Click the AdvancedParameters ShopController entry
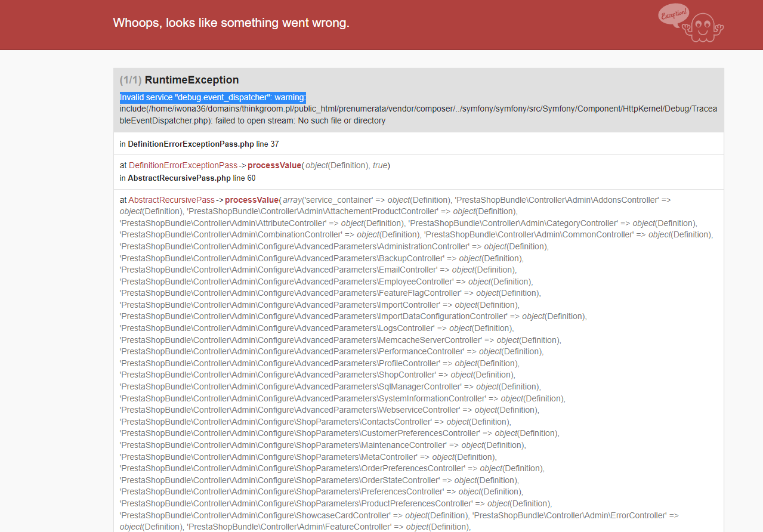 (x=278, y=375)
